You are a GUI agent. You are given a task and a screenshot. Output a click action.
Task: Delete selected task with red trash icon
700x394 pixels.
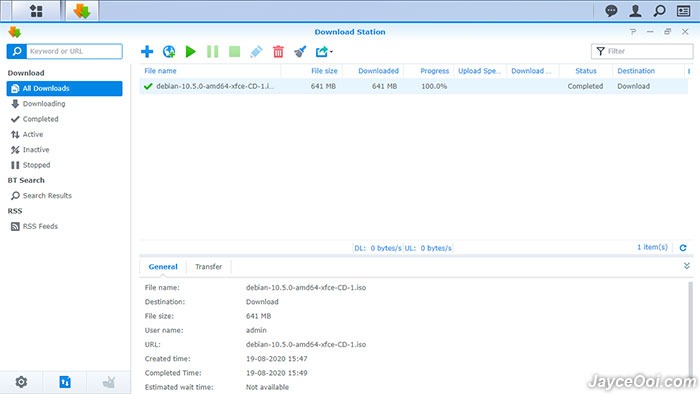point(278,52)
